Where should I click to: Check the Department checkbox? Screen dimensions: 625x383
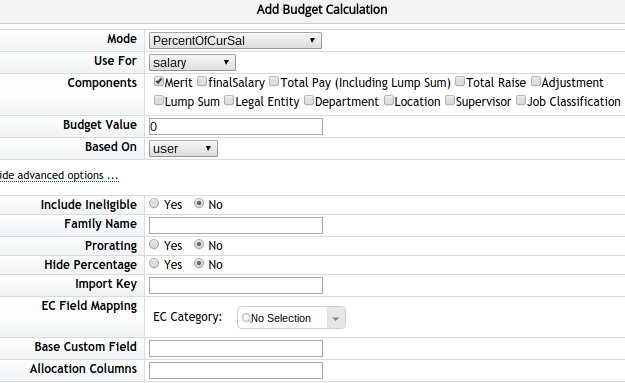click(309, 100)
